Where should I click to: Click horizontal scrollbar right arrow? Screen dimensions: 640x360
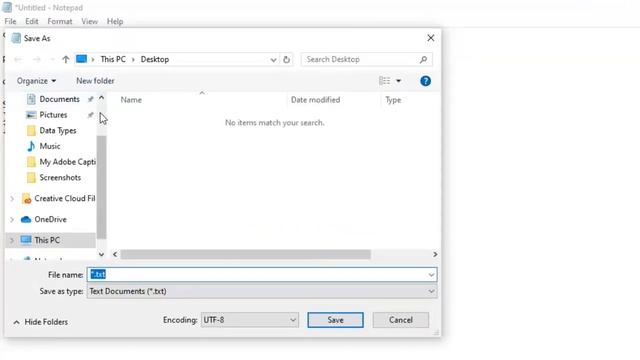(435, 254)
